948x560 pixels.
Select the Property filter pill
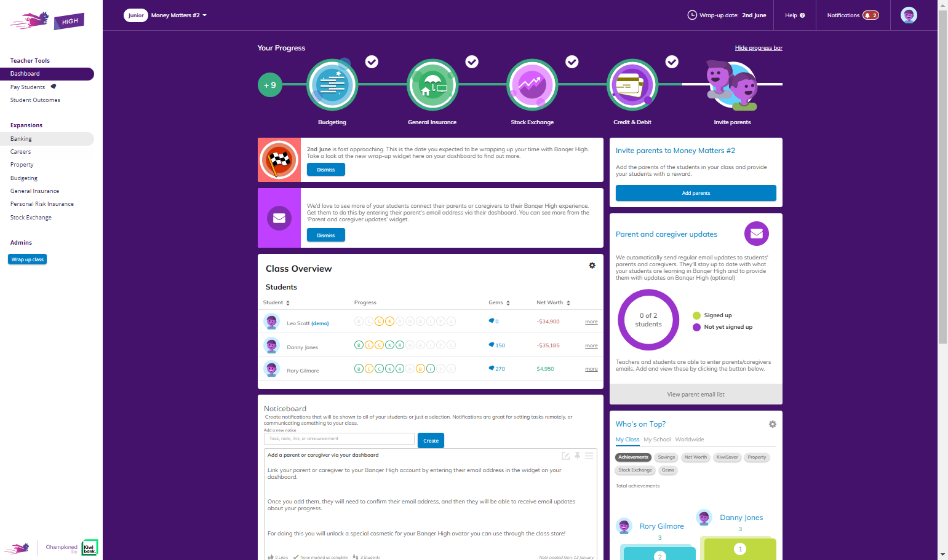pyautogui.click(x=757, y=457)
